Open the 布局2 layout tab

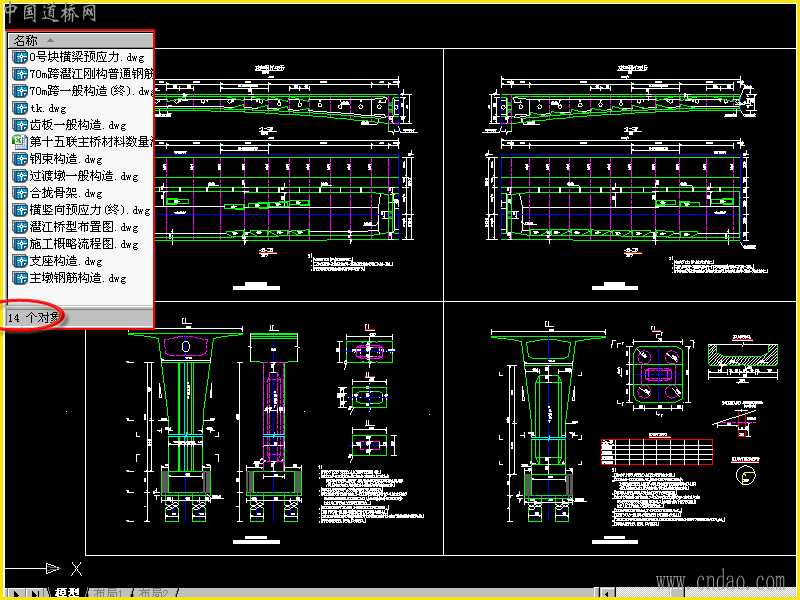click(153, 593)
